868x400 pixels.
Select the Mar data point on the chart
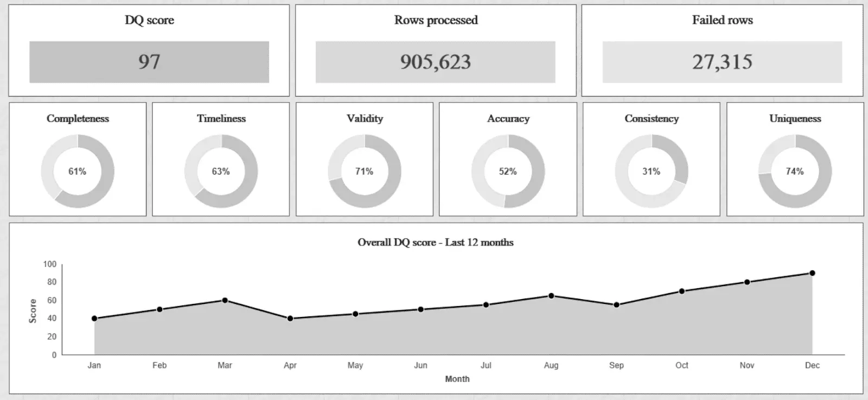225,300
